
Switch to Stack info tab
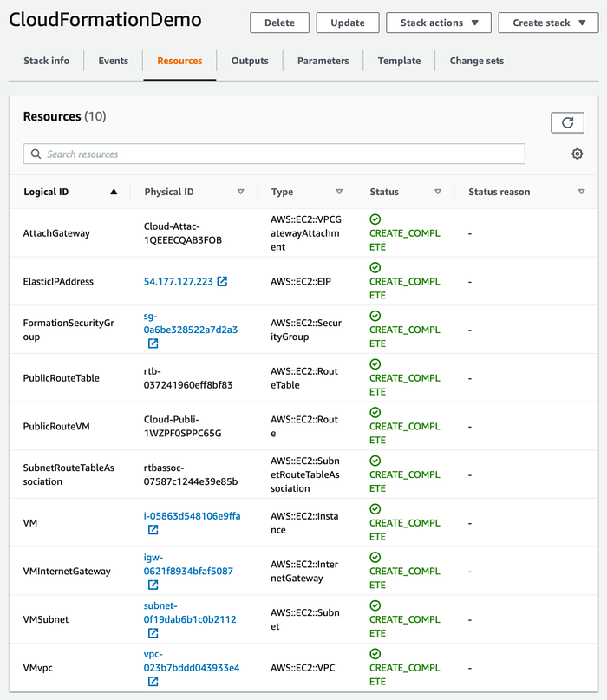click(x=47, y=61)
